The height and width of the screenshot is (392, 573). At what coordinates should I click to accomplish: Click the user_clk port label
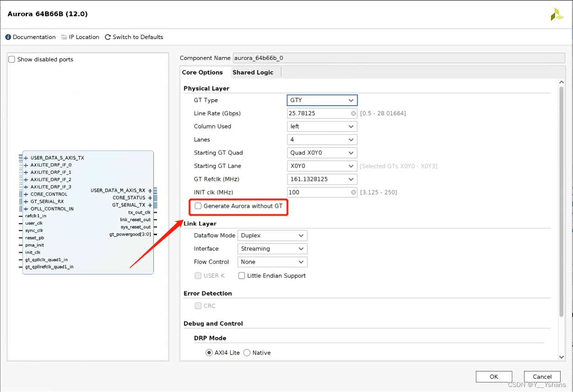34,223
